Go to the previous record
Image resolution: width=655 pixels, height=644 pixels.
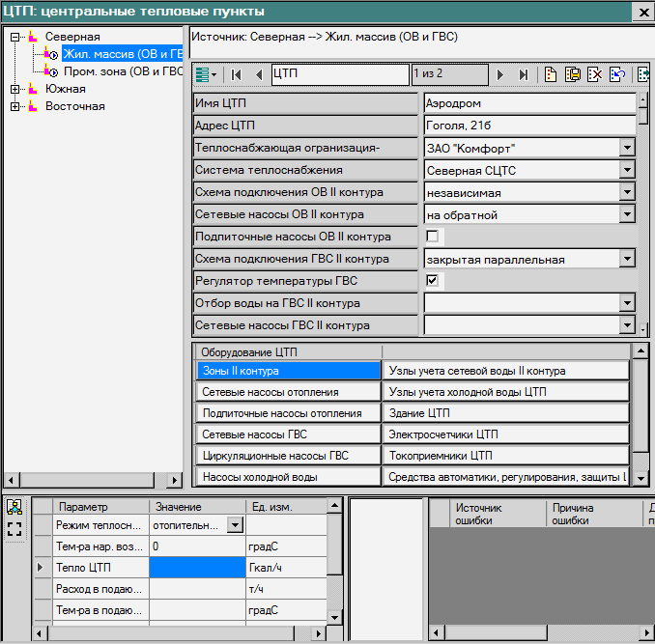[x=259, y=74]
